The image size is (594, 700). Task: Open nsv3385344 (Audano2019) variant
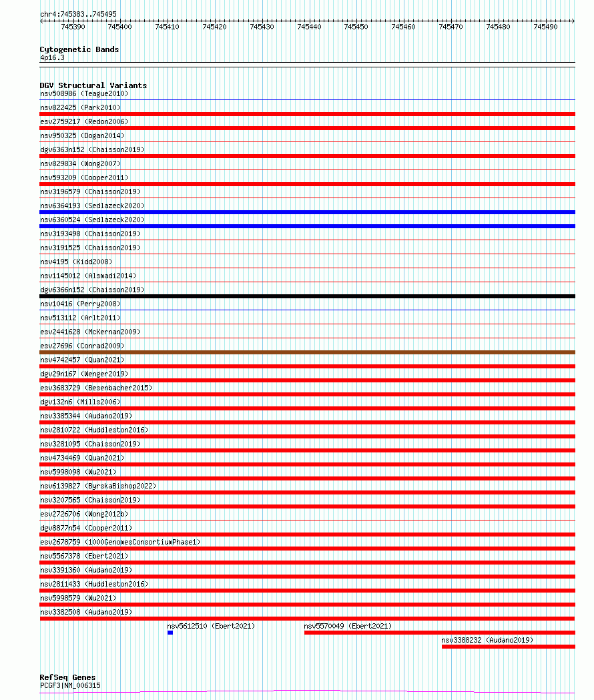[86, 416]
